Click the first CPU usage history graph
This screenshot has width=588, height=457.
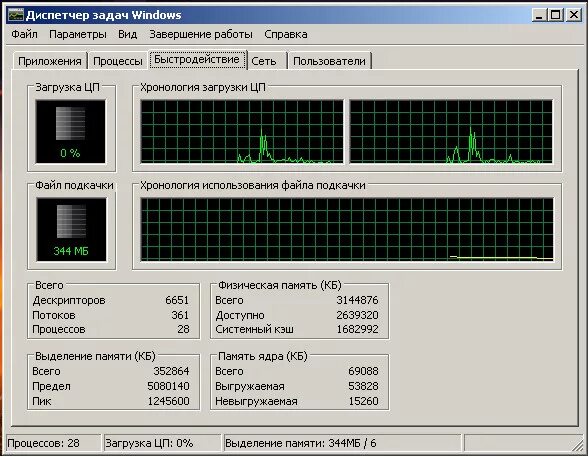click(242, 132)
